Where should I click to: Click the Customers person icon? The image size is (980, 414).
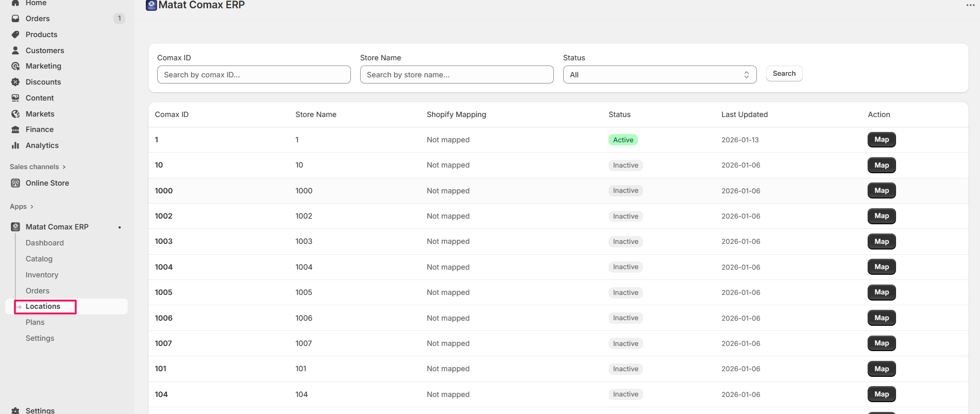15,51
